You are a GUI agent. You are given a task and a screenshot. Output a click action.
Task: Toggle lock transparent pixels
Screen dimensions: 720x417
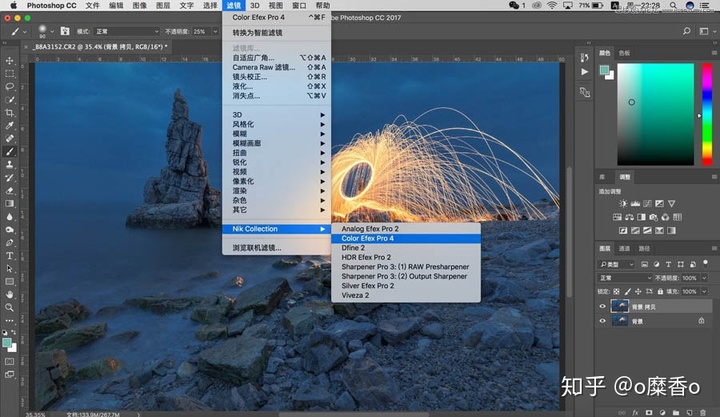pos(616,292)
